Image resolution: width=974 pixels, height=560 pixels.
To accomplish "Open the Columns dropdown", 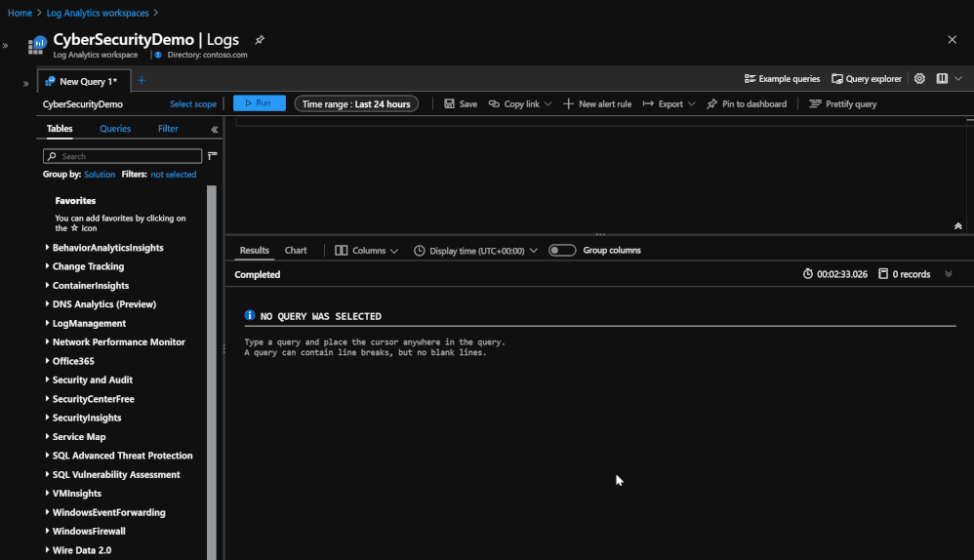I will 367,250.
